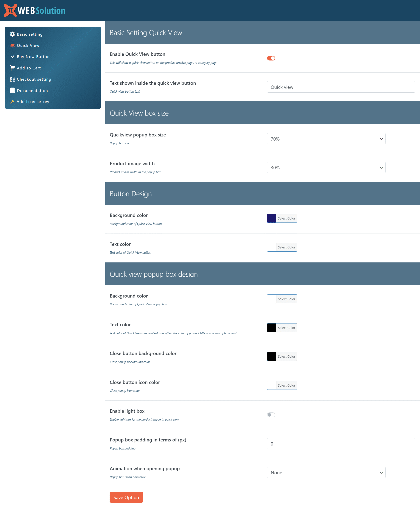Click the key icon beside Add License key
This screenshot has width=420, height=512.
(x=12, y=102)
